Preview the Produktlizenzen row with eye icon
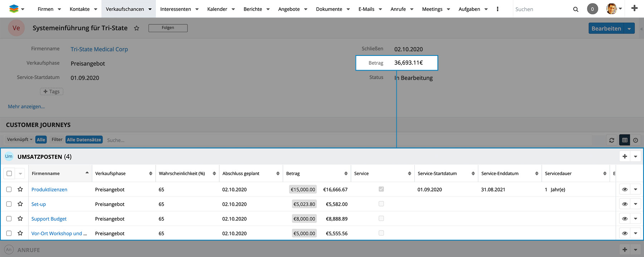The height and width of the screenshot is (257, 644). coord(625,189)
